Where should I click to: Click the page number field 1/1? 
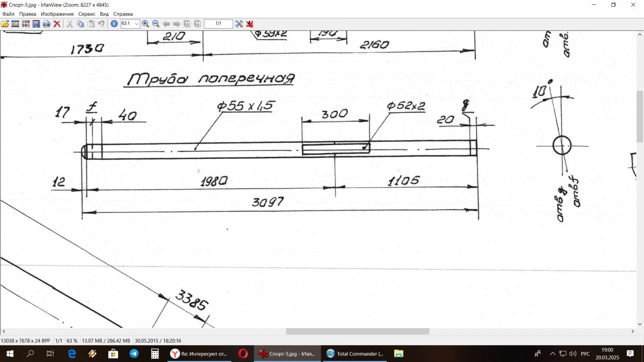[218, 24]
